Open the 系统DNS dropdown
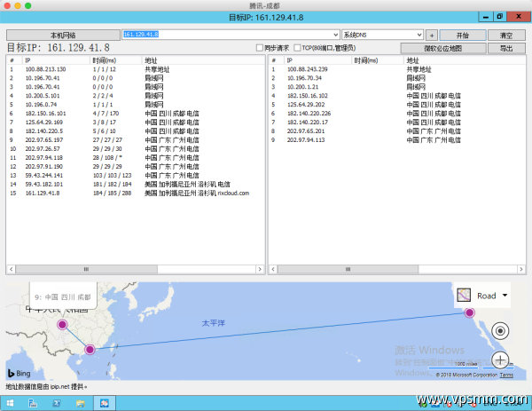The width and height of the screenshot is (532, 411). point(382,35)
